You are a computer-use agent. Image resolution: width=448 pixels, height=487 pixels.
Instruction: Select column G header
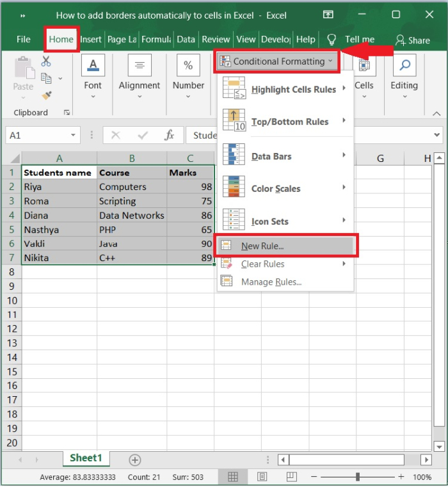pyautogui.click(x=380, y=159)
